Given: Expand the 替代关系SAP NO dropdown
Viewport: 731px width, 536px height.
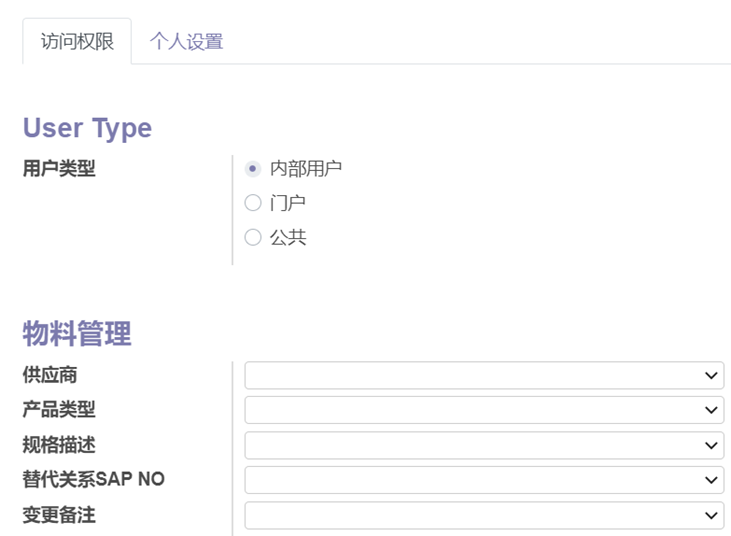Looking at the screenshot, I should (484, 480).
